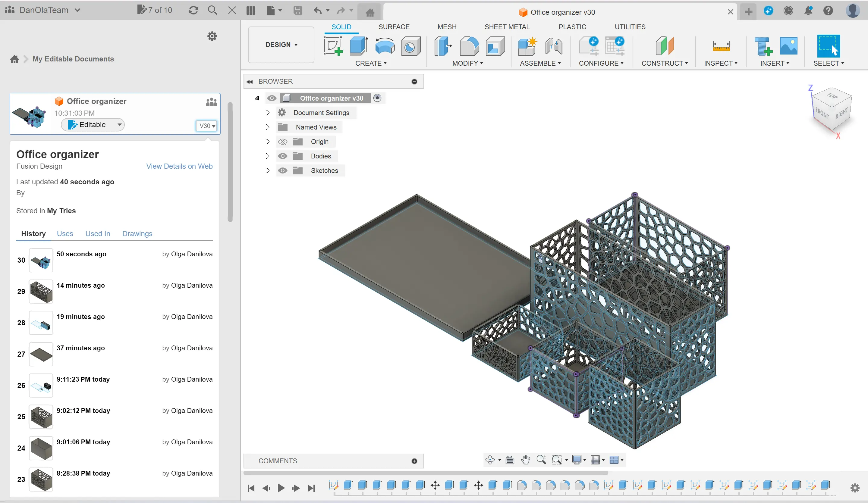The height and width of the screenshot is (503, 868).
Task: Open the DanOlaTeam team dropdown
Action: 43,10
